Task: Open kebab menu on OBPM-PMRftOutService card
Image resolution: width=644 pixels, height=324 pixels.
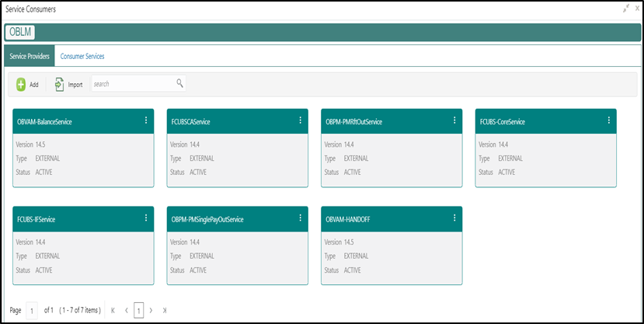Action: pos(454,120)
